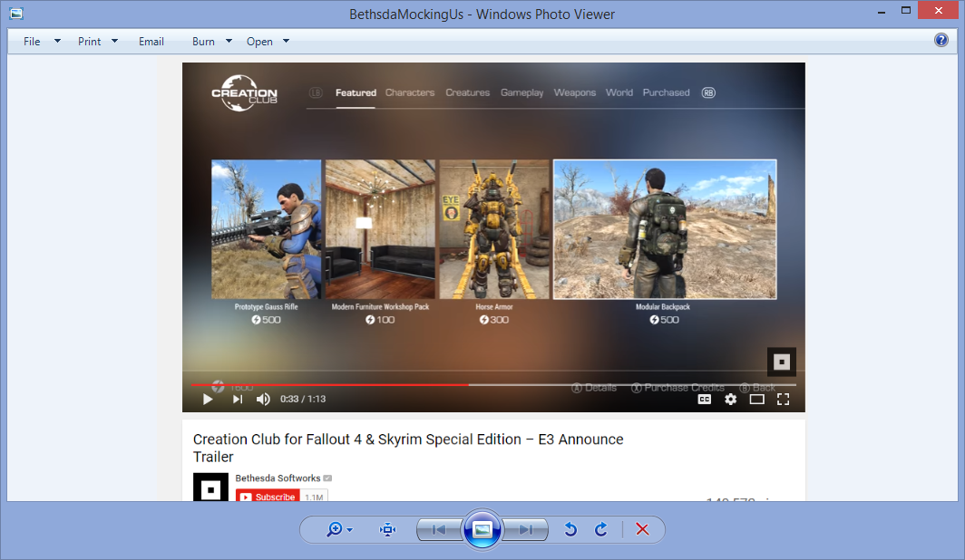This screenshot has height=560, width=965.
Task: Expand the File dropdown arrow
Action: pos(57,41)
